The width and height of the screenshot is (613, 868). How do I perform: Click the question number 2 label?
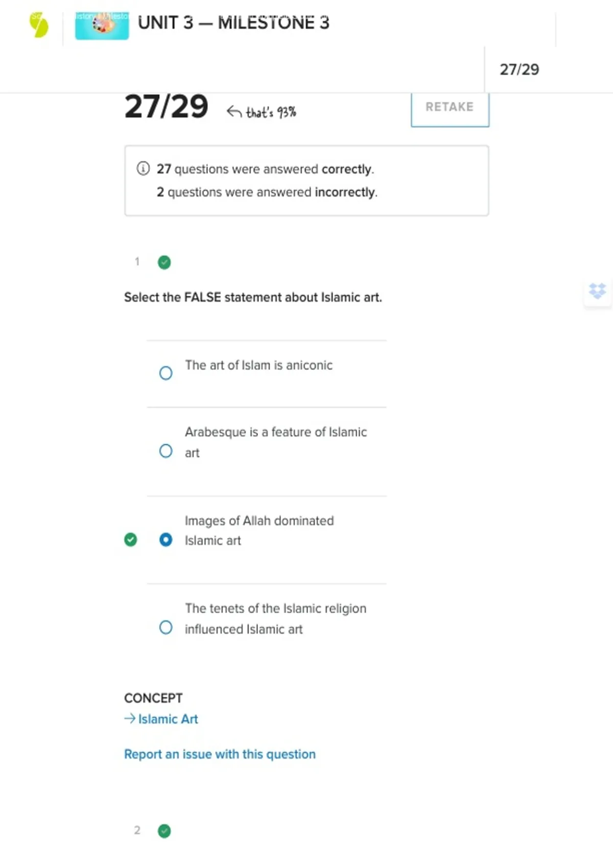(x=137, y=830)
